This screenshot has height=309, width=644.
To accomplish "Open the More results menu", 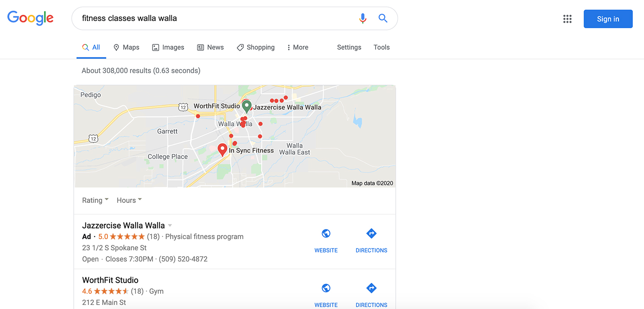I will pos(297,47).
